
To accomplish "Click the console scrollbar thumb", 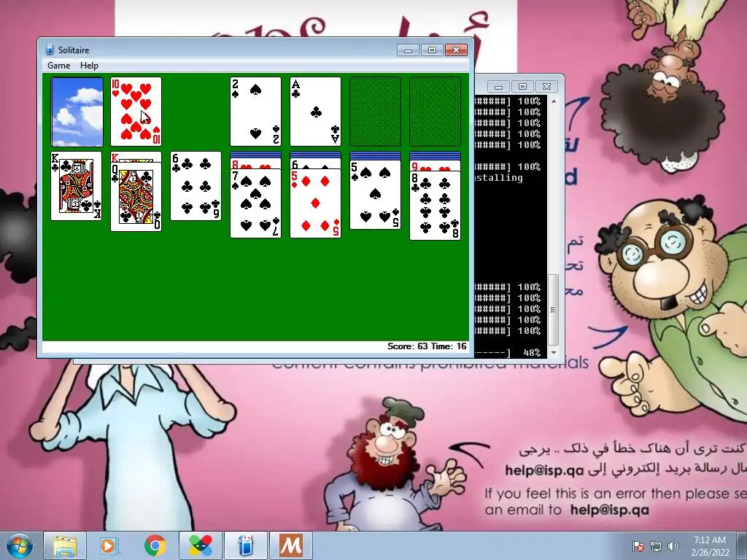I will [x=553, y=309].
